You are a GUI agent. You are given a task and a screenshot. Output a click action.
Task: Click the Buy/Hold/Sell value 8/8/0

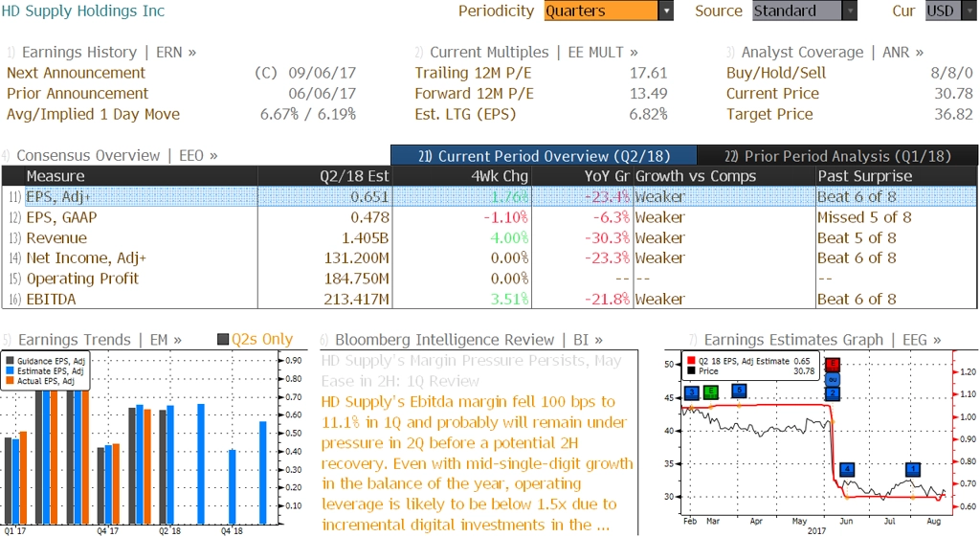pyautogui.click(x=951, y=73)
